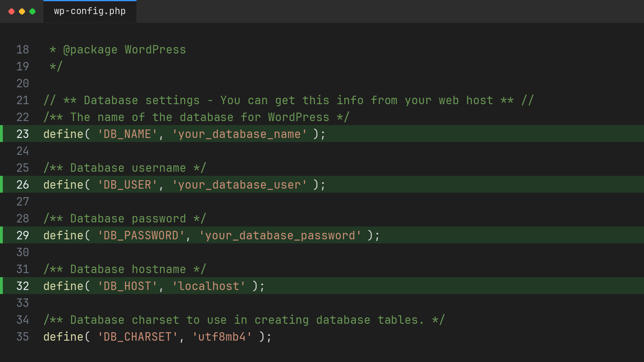Click the 'your_database_user' string value
The height and width of the screenshot is (362, 644).
coord(239,185)
